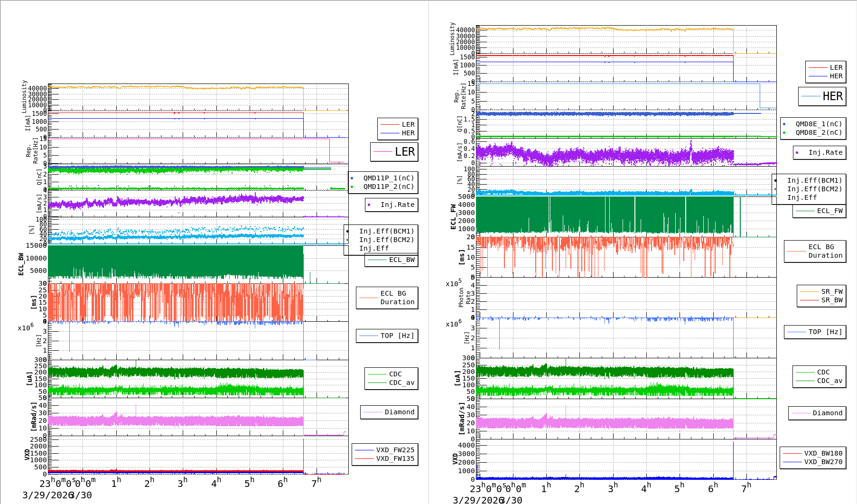Click ECL BG Duration legend in right panel
Viewport: 857px width, 504px height.
(825, 251)
